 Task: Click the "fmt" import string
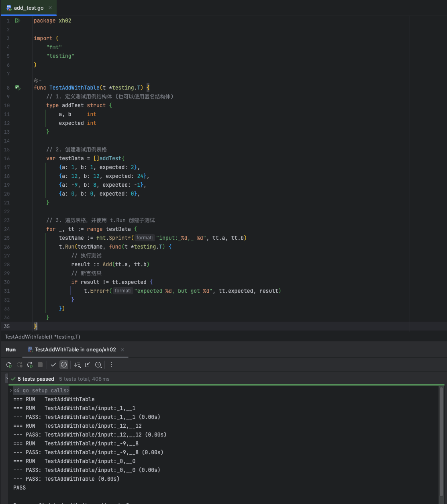point(54,47)
